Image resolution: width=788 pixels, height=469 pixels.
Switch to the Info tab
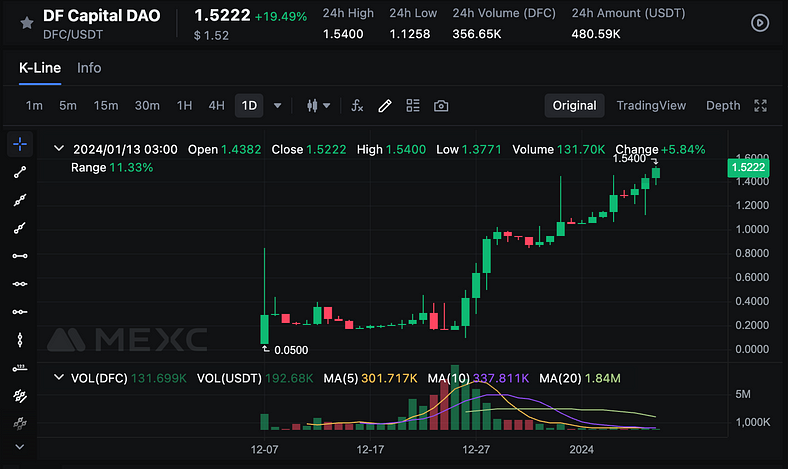coord(89,68)
